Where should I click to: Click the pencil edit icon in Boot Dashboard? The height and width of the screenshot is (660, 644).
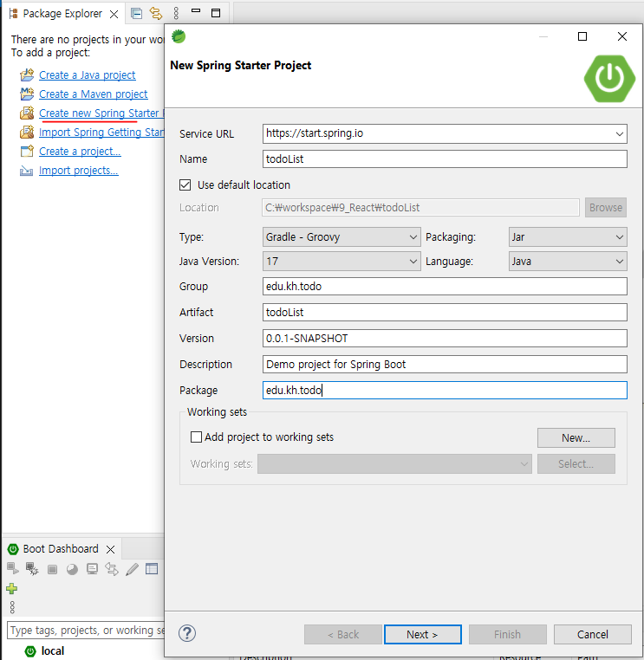tap(132, 569)
